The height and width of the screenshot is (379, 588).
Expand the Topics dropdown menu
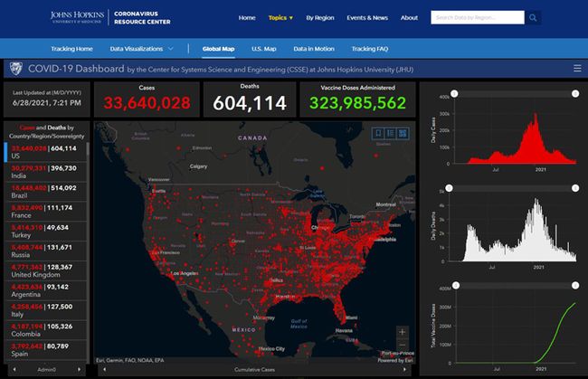(280, 17)
